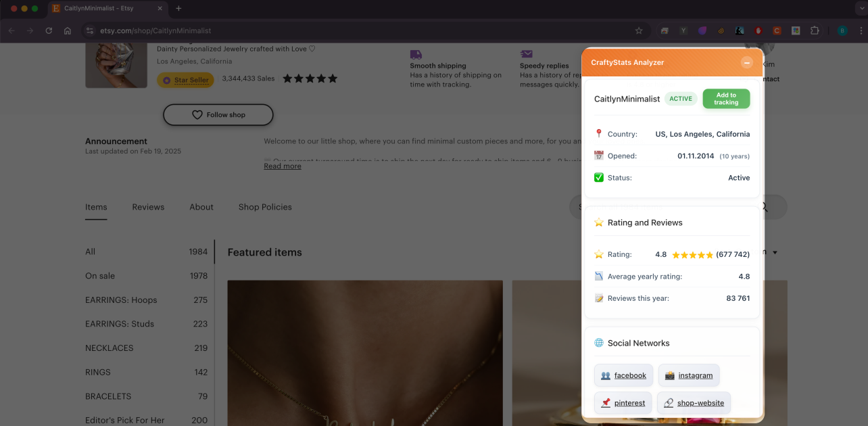Click the green Status checkmark icon
The image size is (868, 426).
click(598, 177)
